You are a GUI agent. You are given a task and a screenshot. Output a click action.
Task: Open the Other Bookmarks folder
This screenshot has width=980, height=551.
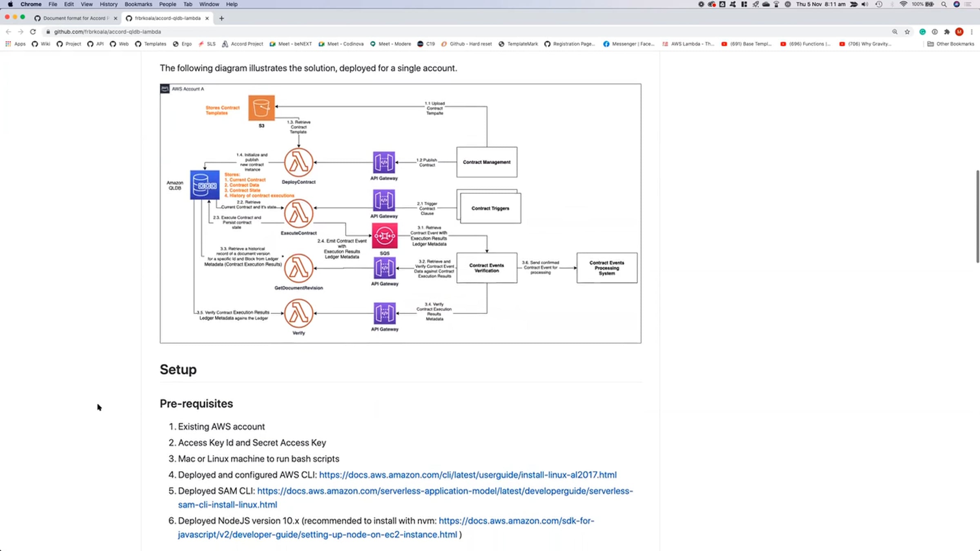(x=951, y=44)
